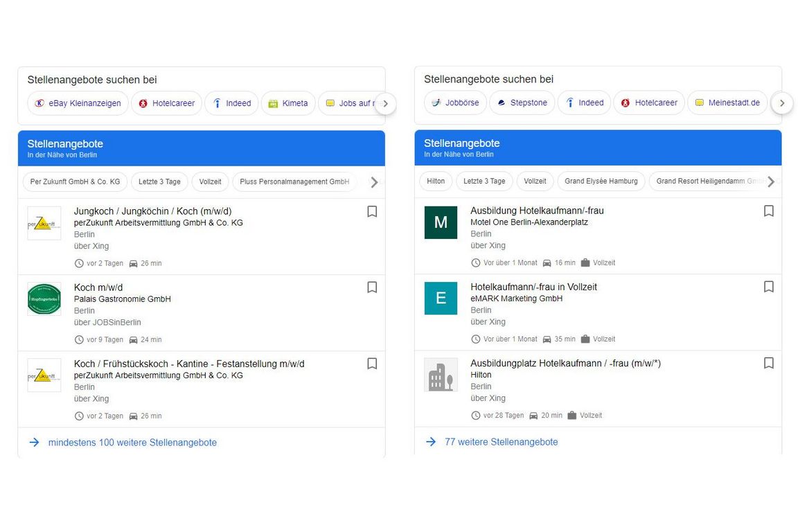The height and width of the screenshot is (532, 798).
Task: Bookmark the Ausbildung Hotelkaufmann Motel One listing
Action: [768, 211]
